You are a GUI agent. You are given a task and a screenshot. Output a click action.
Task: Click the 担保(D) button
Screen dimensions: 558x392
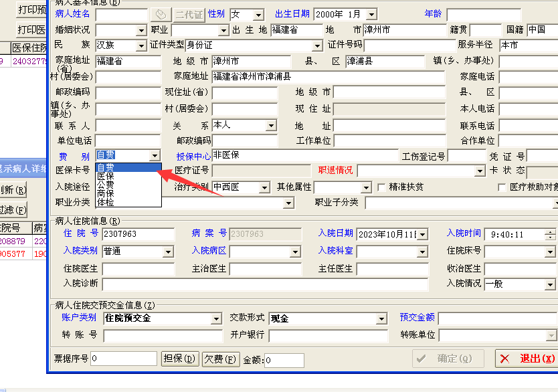coord(180,359)
